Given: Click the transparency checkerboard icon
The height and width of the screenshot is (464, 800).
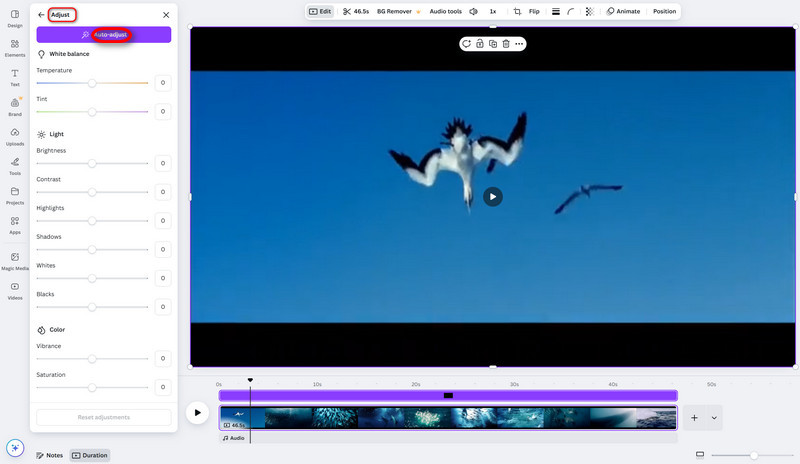Looking at the screenshot, I should 589,11.
